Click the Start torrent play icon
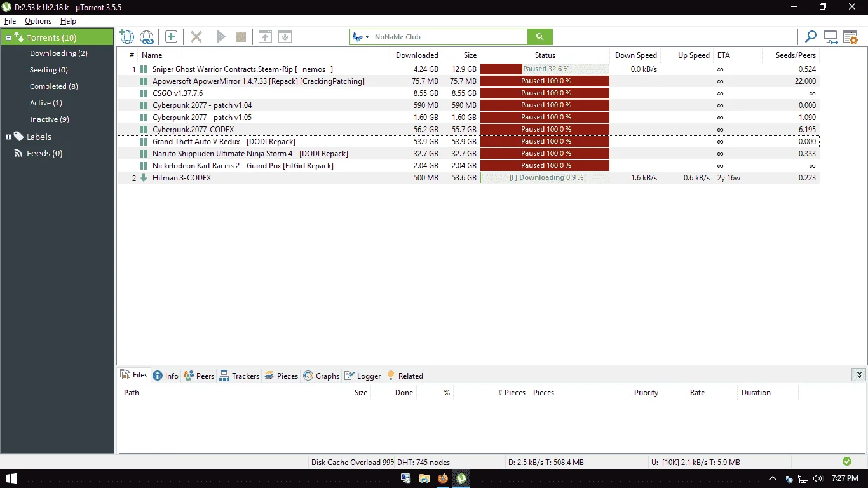The width and height of the screenshot is (868, 488). tap(221, 37)
